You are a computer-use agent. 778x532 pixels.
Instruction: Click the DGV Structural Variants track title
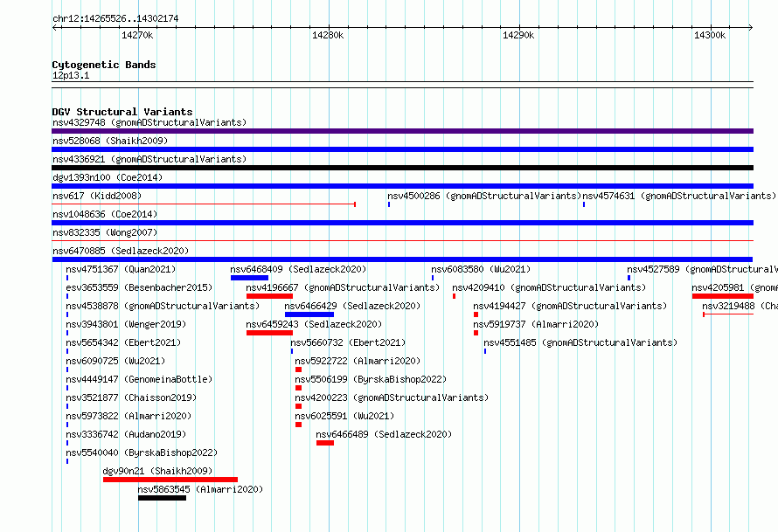click(x=122, y=112)
